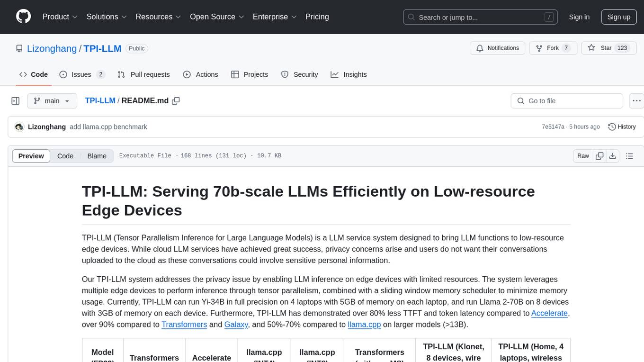The image size is (644, 362).
Task: Click the Notifications bell button
Action: (498, 48)
